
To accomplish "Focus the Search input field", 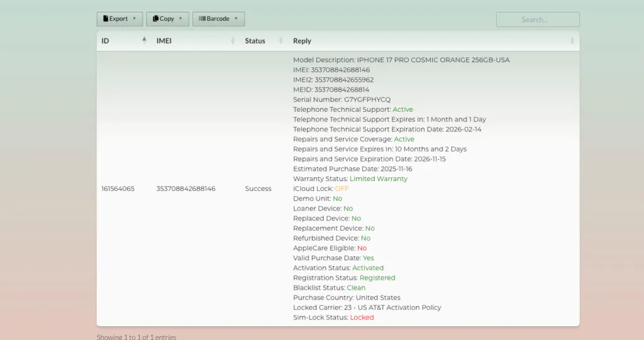I will click(538, 19).
